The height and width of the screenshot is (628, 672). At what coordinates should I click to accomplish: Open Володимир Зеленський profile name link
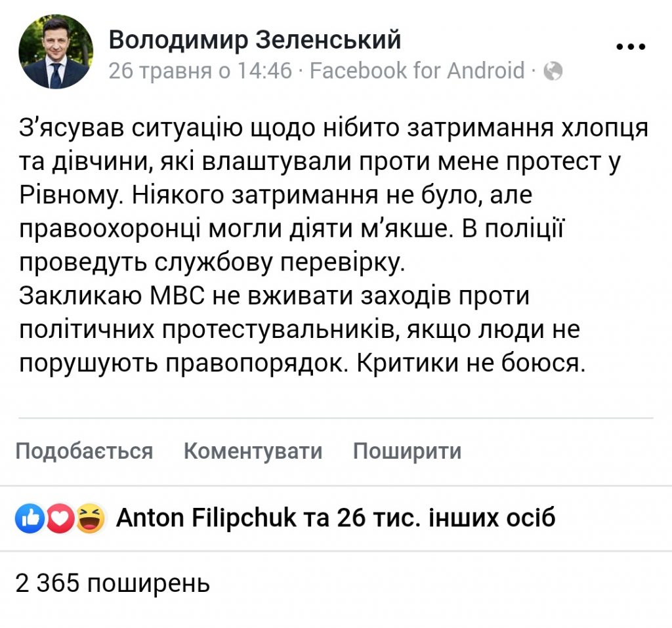(255, 40)
